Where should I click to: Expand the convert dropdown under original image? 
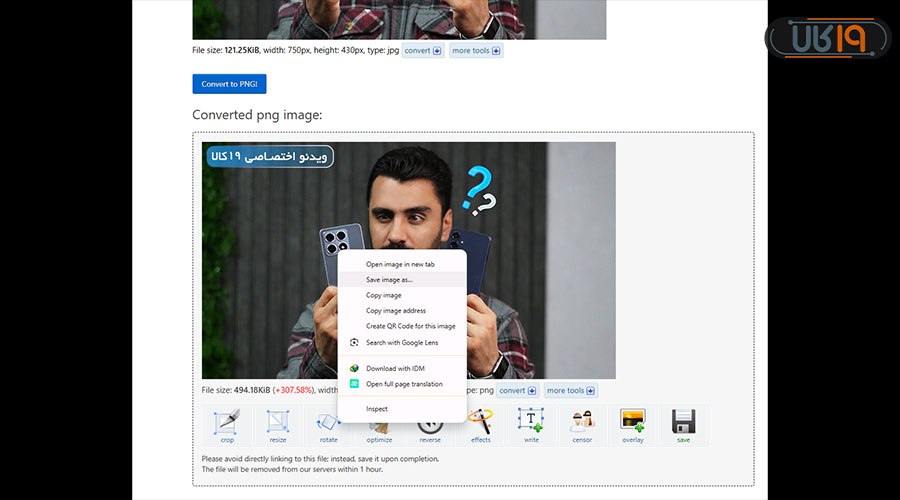coord(423,50)
